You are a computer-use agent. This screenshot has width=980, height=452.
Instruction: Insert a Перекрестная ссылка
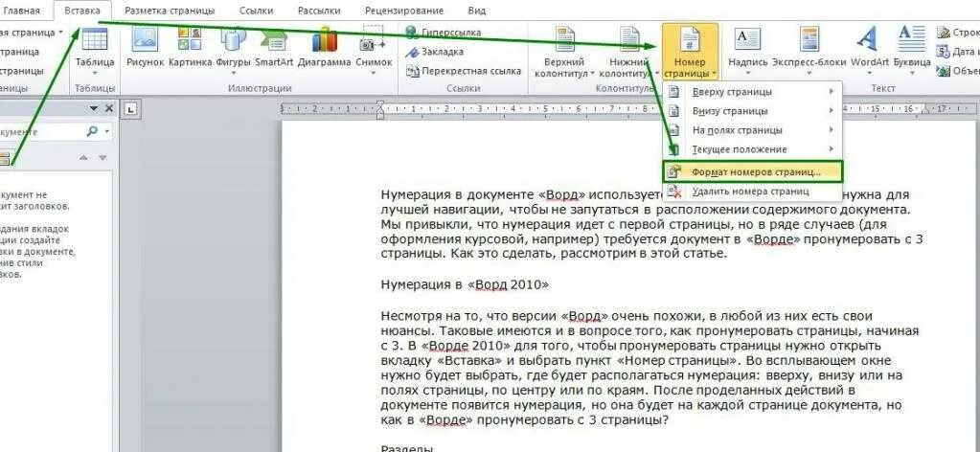click(464, 71)
